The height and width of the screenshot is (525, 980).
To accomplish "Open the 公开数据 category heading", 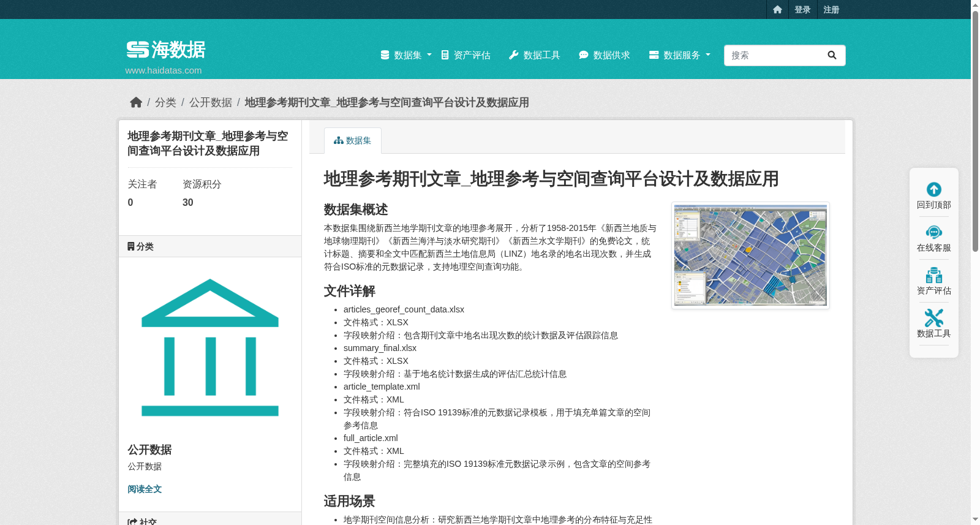I will click(x=149, y=450).
